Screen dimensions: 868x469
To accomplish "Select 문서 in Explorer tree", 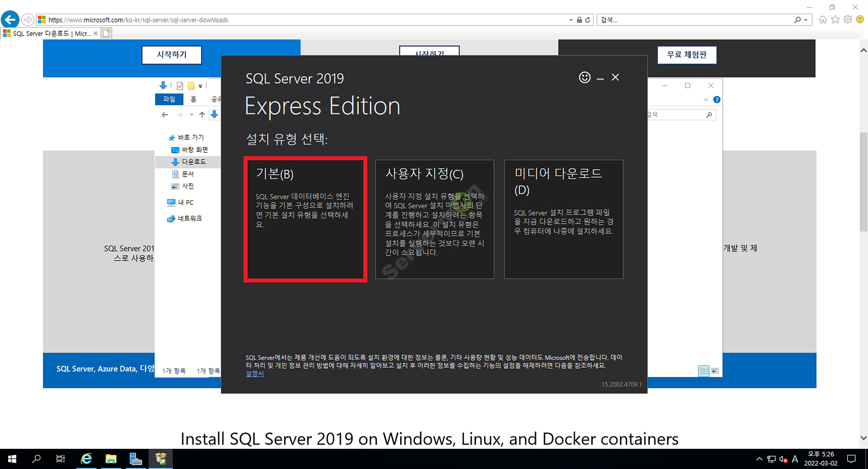I will pos(183,174).
